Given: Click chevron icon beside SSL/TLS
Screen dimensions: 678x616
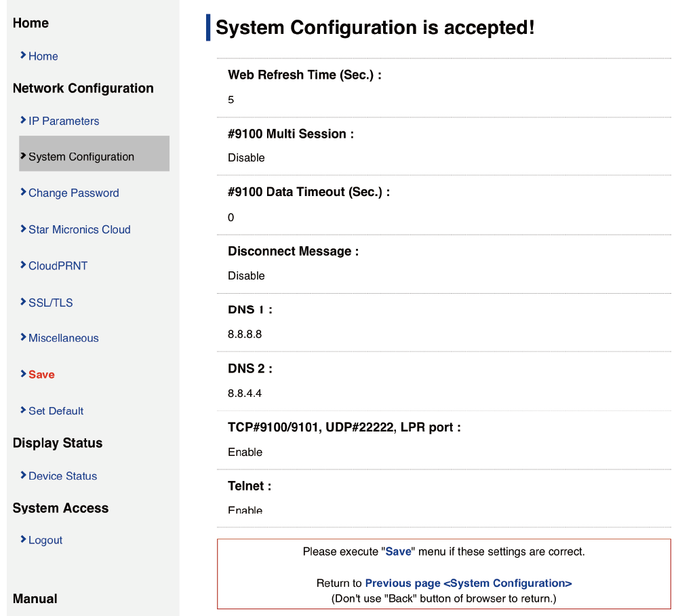Looking at the screenshot, I should (x=23, y=302).
